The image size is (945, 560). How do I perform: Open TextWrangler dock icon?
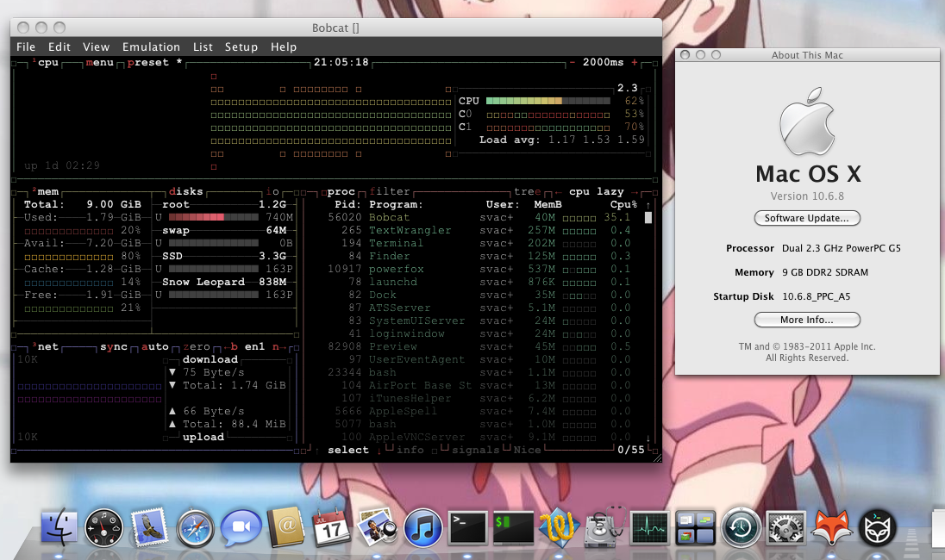tap(560, 528)
